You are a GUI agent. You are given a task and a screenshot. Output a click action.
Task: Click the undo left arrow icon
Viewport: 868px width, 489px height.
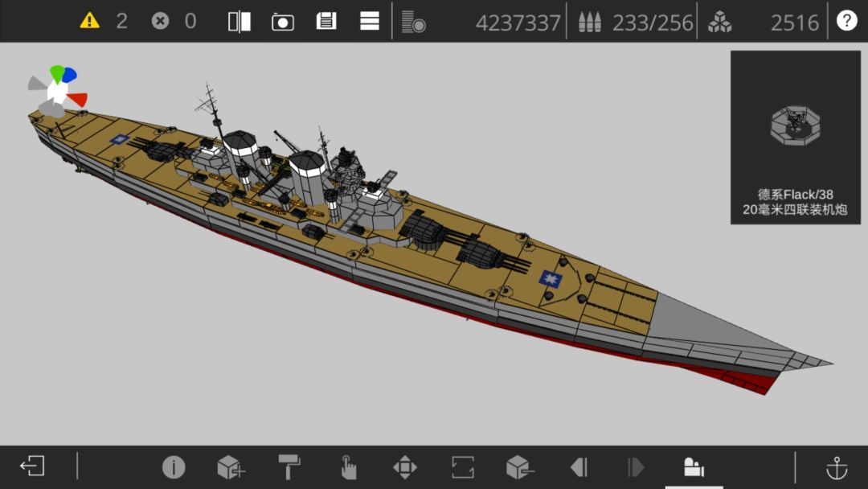click(x=579, y=466)
